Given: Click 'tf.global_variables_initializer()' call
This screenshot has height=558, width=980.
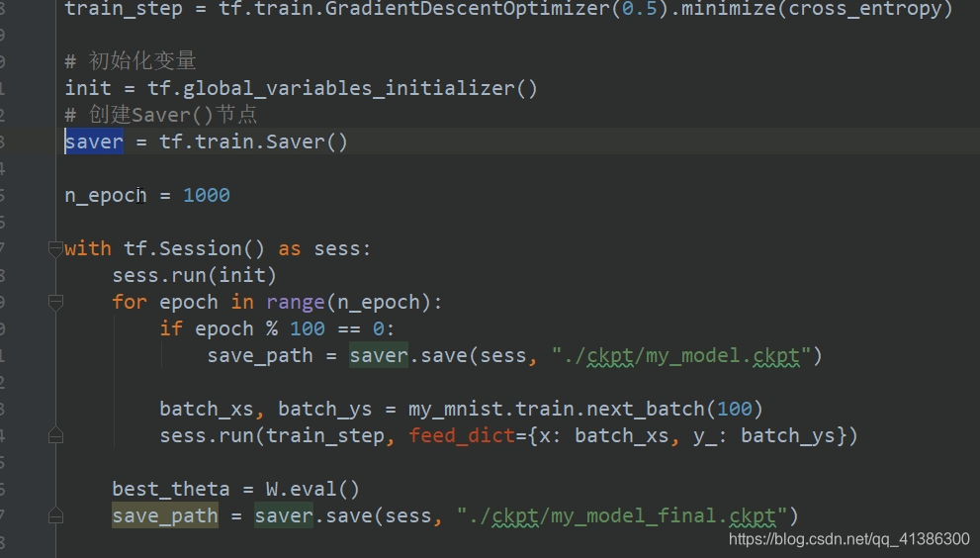Looking at the screenshot, I should (342, 88).
